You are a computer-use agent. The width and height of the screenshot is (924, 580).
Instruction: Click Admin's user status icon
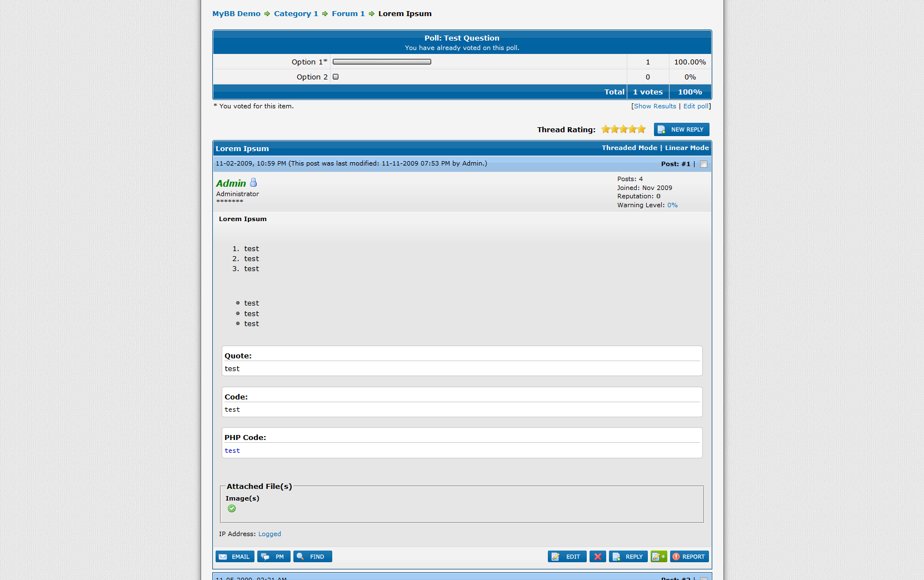coord(253,183)
